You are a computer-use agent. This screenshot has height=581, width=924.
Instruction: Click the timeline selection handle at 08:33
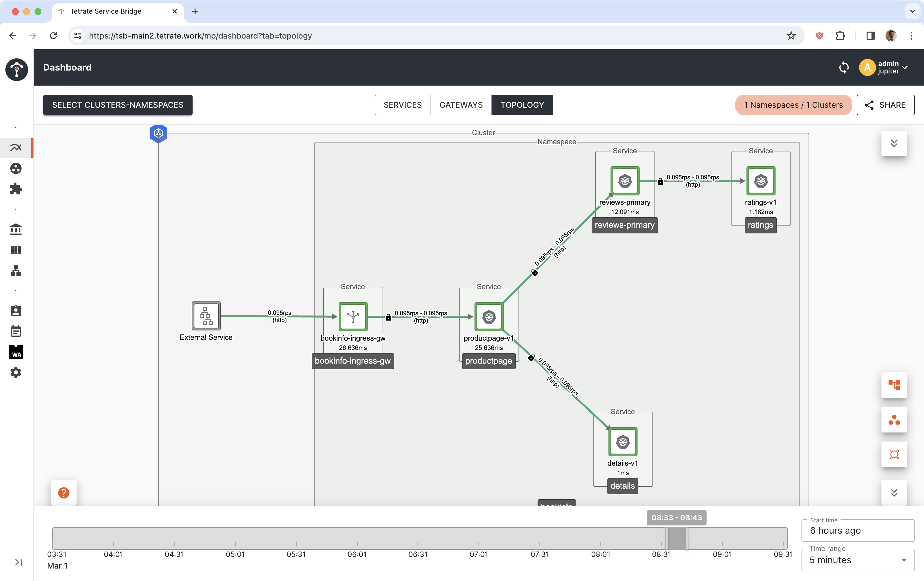tap(667, 538)
